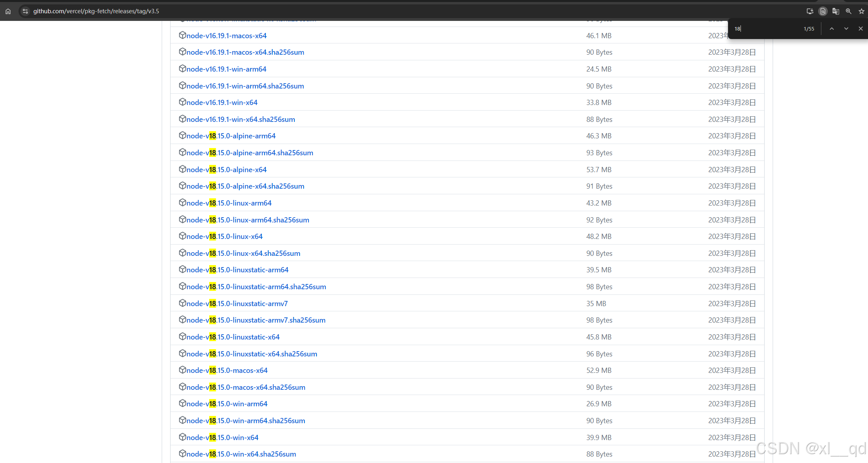The image size is (868, 463).
Task: Click the active in-page search icon
Action: point(823,11)
